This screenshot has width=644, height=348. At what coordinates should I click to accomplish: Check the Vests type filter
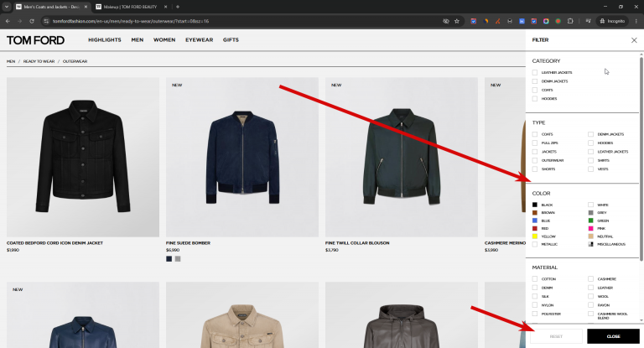[590, 169]
